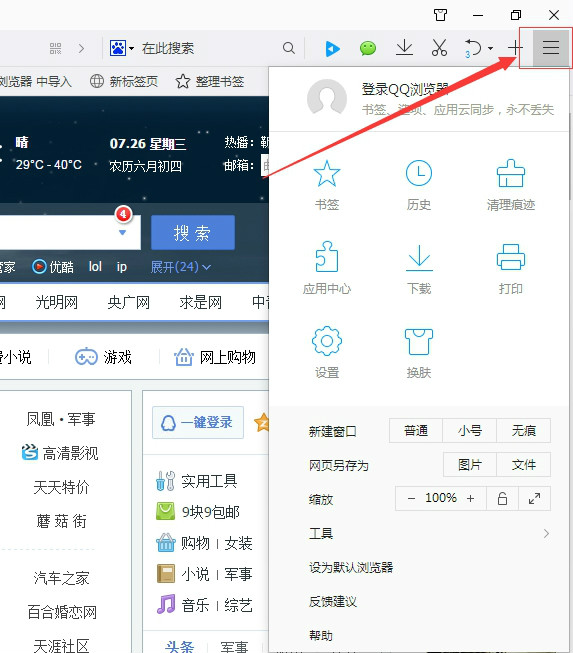Open the ip quick link
Viewport: 573px width, 653px height.
click(122, 267)
